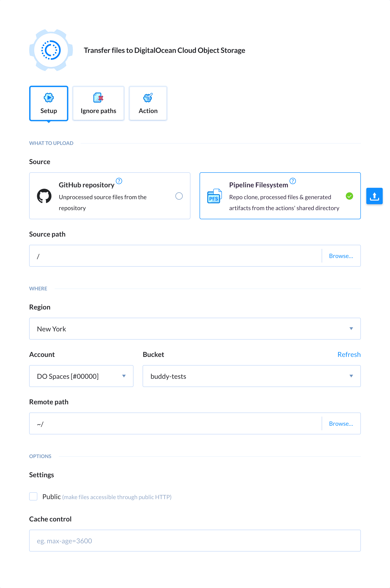Open the Pipeline Filesystem help tooltip icon

point(293,181)
